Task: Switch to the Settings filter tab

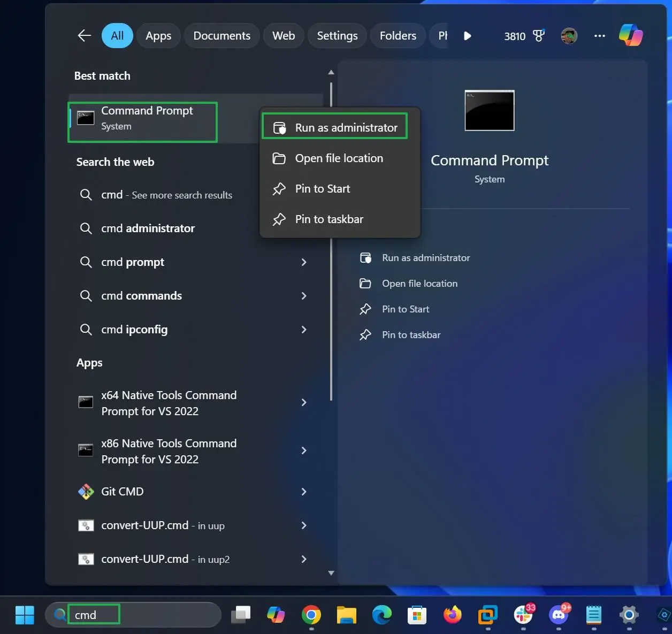Action: coord(337,36)
